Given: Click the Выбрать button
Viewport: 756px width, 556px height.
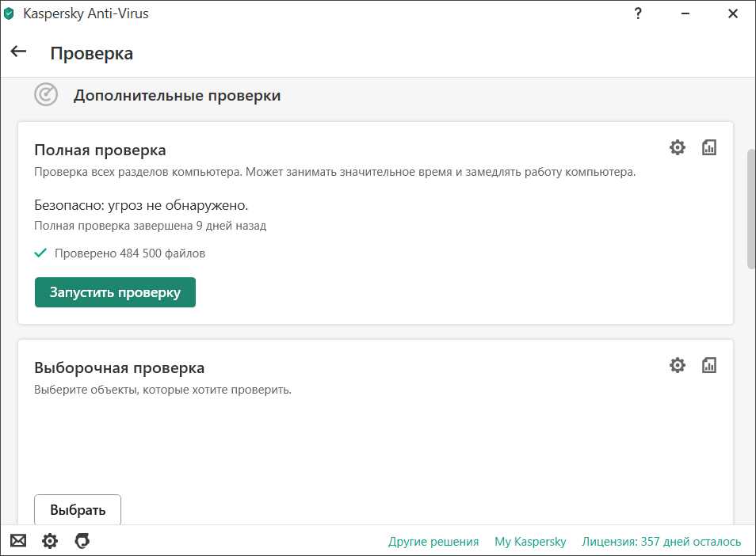Looking at the screenshot, I should point(78,509).
